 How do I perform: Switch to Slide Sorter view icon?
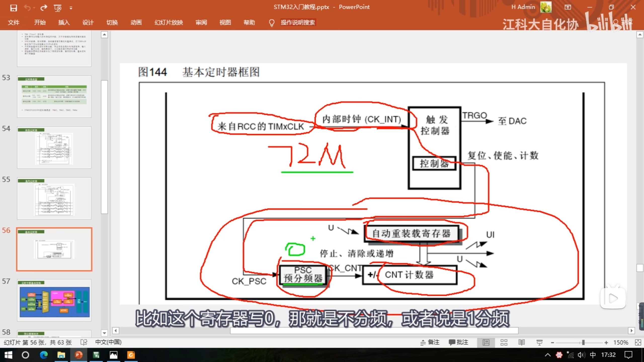click(x=504, y=342)
